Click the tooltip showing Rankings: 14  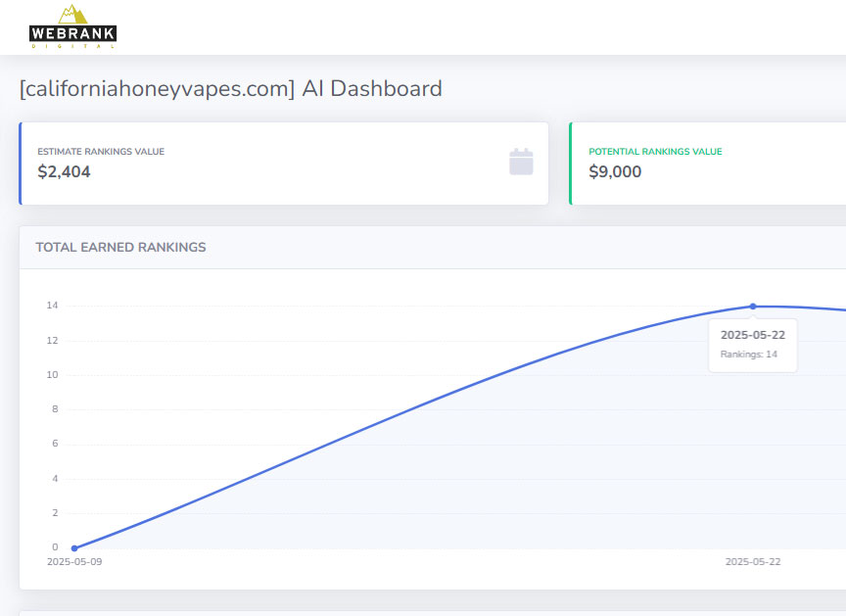(x=752, y=345)
